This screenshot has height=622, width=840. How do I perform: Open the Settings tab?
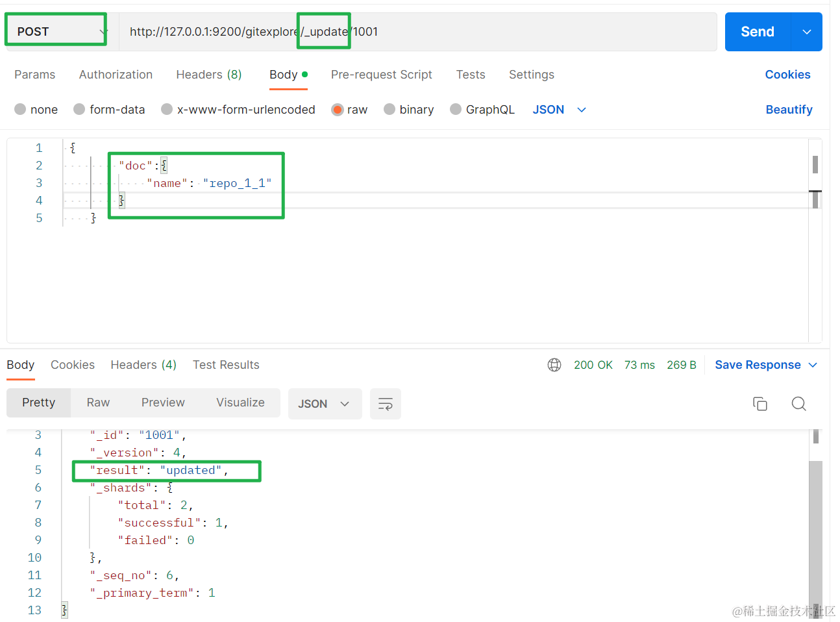[532, 75]
